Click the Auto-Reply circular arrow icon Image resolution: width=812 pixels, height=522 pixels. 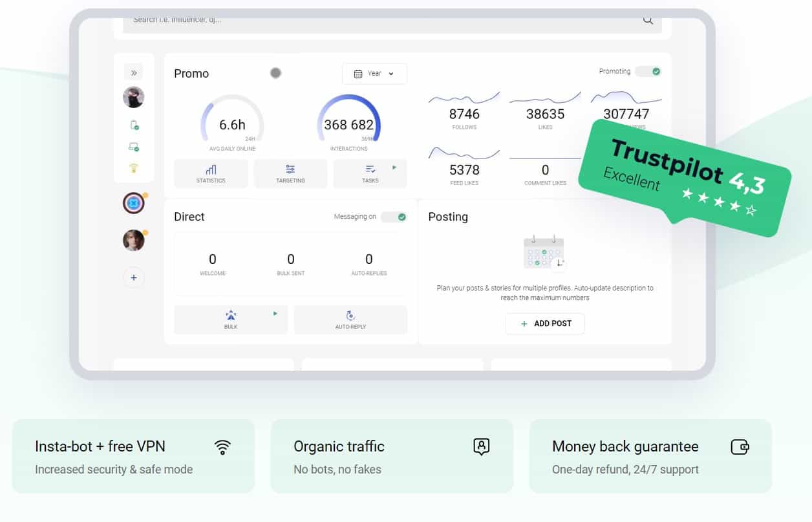click(x=350, y=316)
